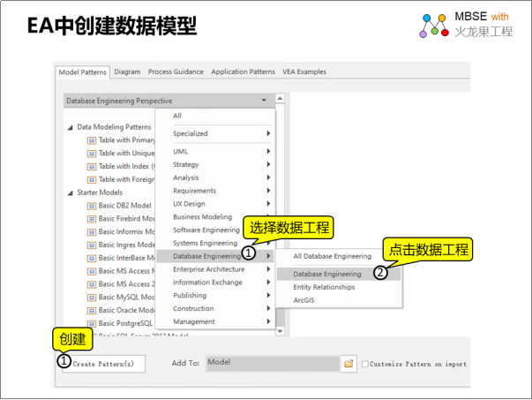Enable Customize Pattern on import checkbox
The height and width of the screenshot is (400, 532).
click(365, 364)
